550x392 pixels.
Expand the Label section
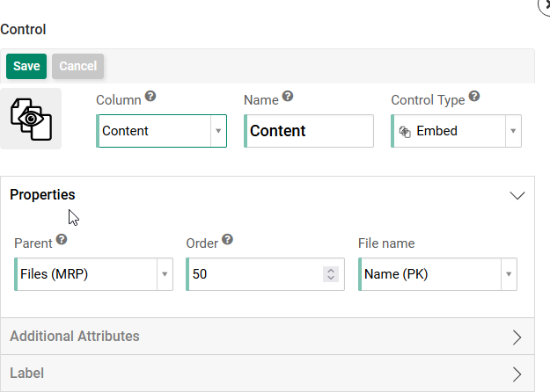pos(517,374)
